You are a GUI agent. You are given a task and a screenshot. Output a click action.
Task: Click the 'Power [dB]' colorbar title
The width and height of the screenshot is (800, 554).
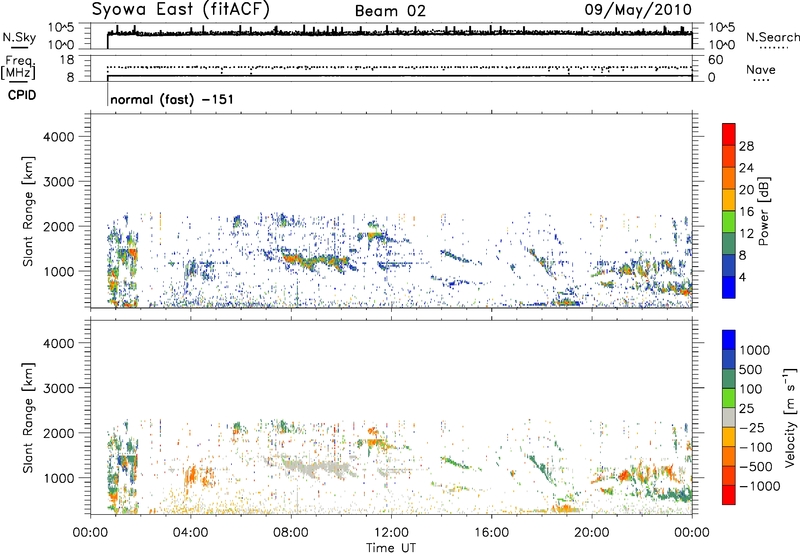[x=763, y=211]
